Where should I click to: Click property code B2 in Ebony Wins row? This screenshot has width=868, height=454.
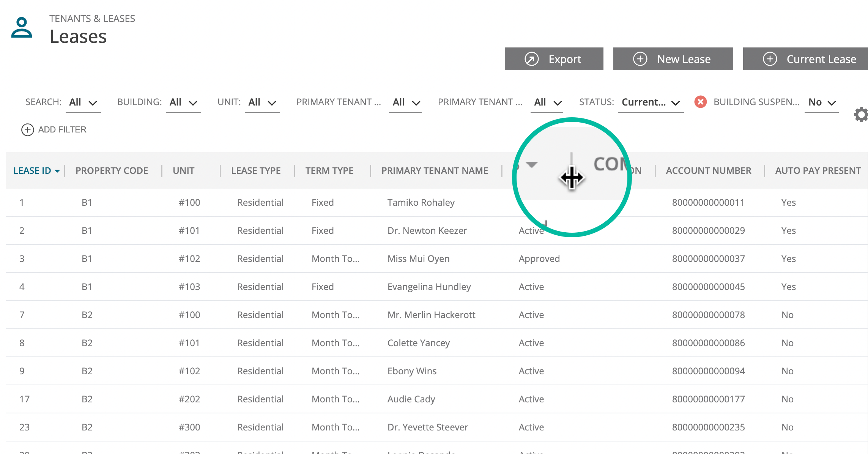point(87,371)
